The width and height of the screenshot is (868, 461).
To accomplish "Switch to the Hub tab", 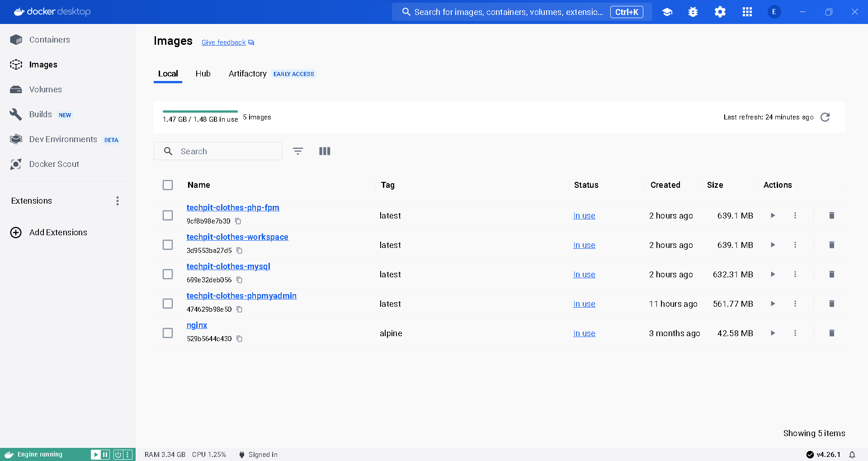I will [203, 73].
